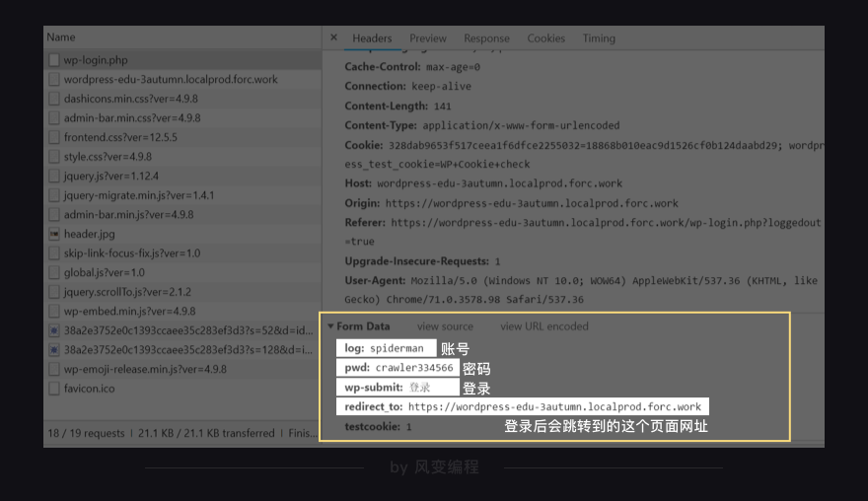The height and width of the screenshot is (501, 868).
Task: Click the jquery.js file icon
Action: point(53,177)
